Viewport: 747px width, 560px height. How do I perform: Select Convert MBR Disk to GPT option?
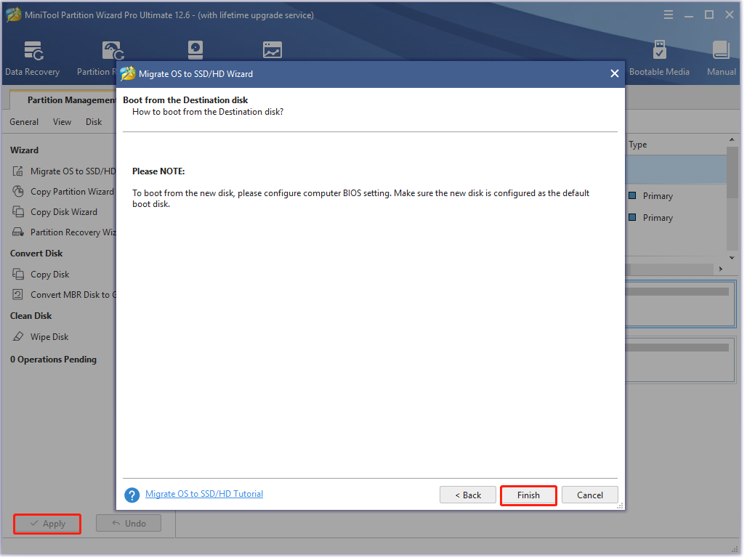click(74, 296)
